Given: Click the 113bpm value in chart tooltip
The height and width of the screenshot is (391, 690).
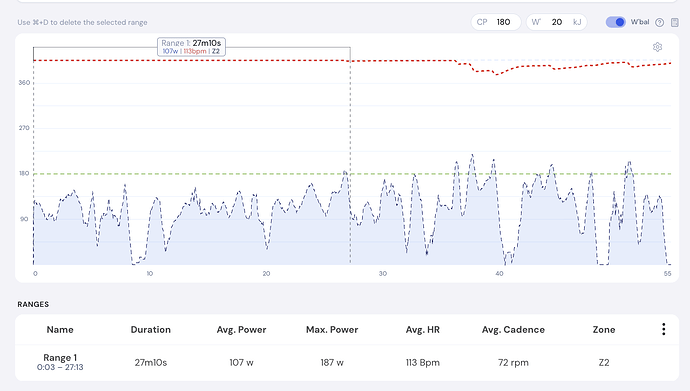Looking at the screenshot, I should (195, 51).
